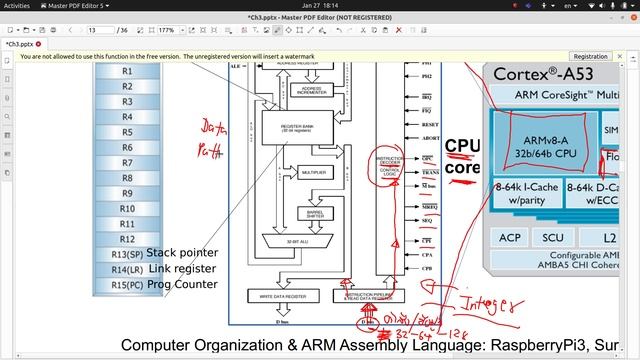Select the rectangle shape tool icon
This screenshot has width=640, height=360.
300,30
